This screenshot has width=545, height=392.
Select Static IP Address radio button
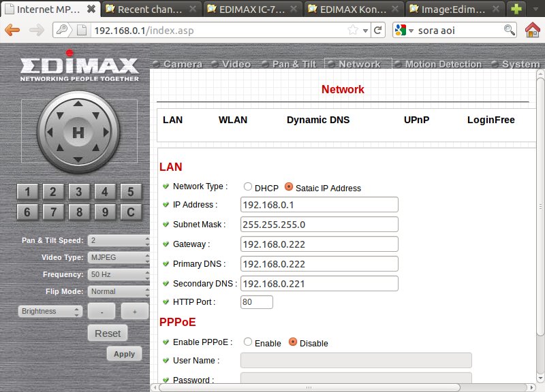[x=289, y=187]
